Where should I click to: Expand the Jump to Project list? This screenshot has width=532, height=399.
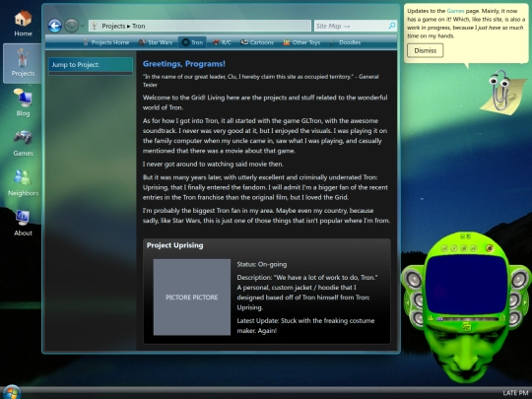(x=91, y=66)
